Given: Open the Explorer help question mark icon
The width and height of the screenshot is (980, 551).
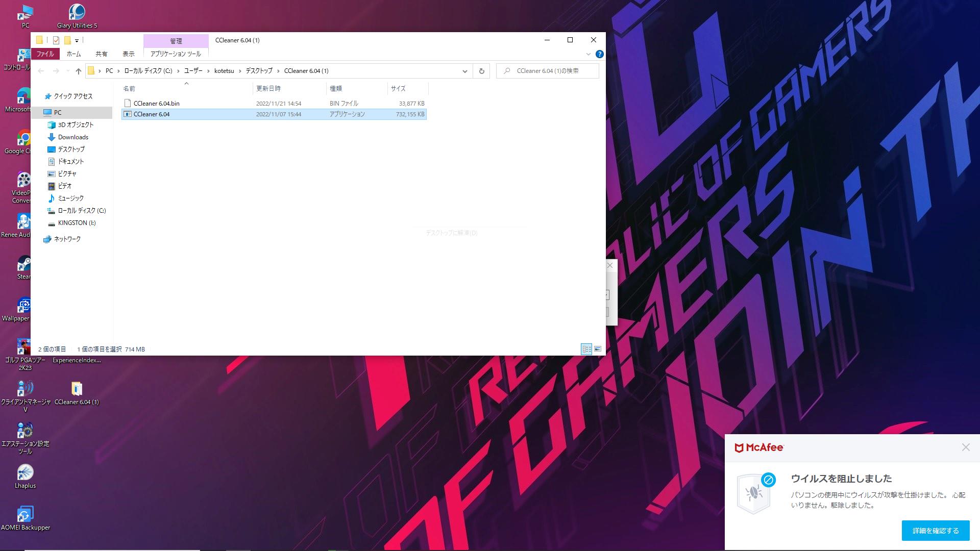Looking at the screenshot, I should click(600, 54).
